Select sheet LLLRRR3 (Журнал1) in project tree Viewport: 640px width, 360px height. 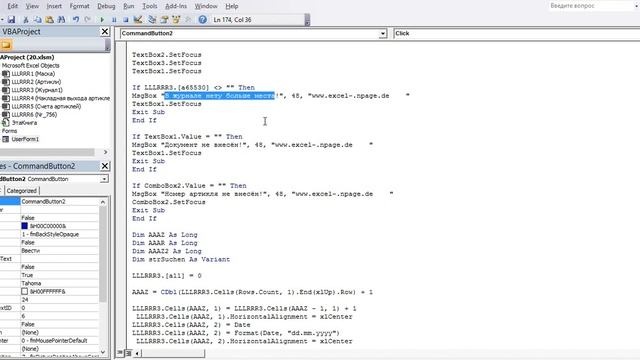37,90
